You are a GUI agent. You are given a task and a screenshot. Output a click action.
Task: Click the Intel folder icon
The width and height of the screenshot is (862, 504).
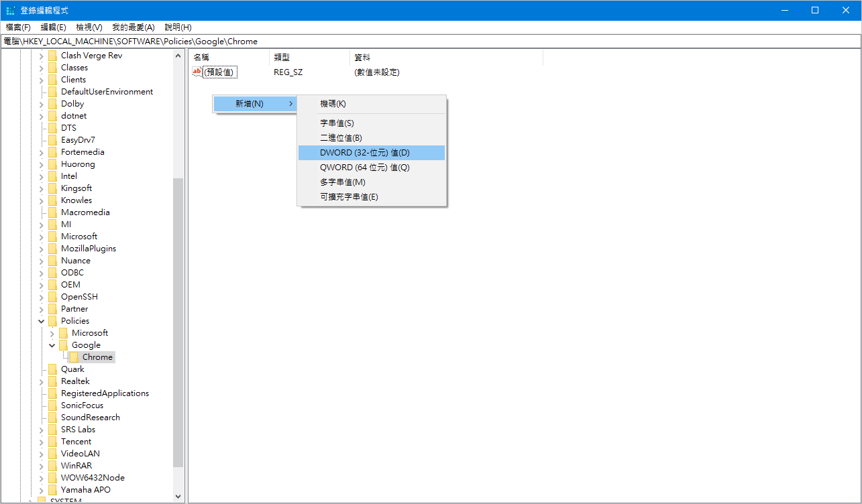(x=52, y=176)
